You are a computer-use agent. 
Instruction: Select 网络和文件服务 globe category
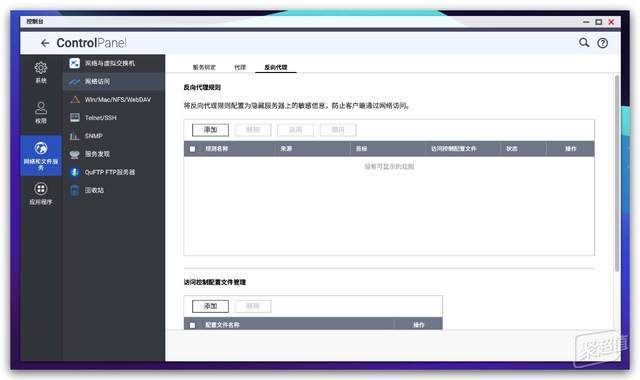click(x=41, y=156)
